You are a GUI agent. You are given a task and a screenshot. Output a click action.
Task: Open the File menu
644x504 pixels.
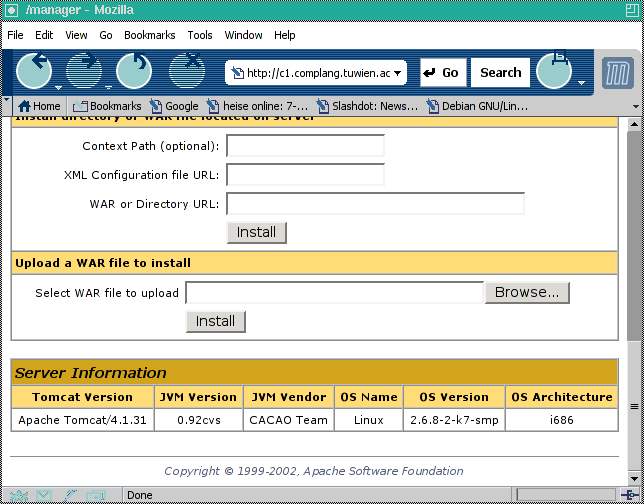(15, 35)
